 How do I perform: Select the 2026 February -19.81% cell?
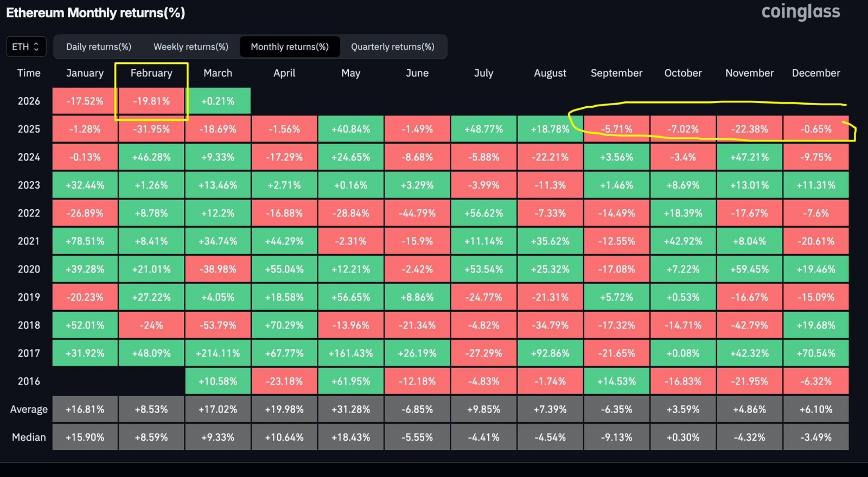pyautogui.click(x=151, y=101)
